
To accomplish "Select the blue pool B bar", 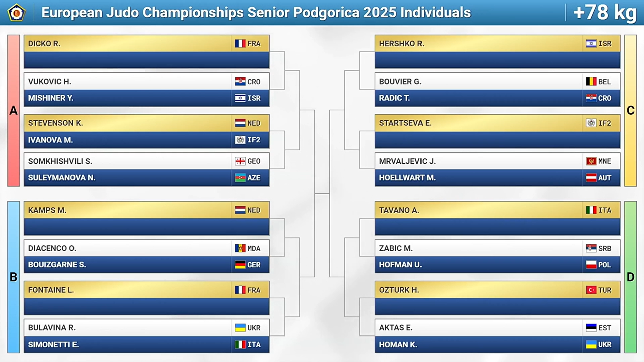I will tap(14, 277).
